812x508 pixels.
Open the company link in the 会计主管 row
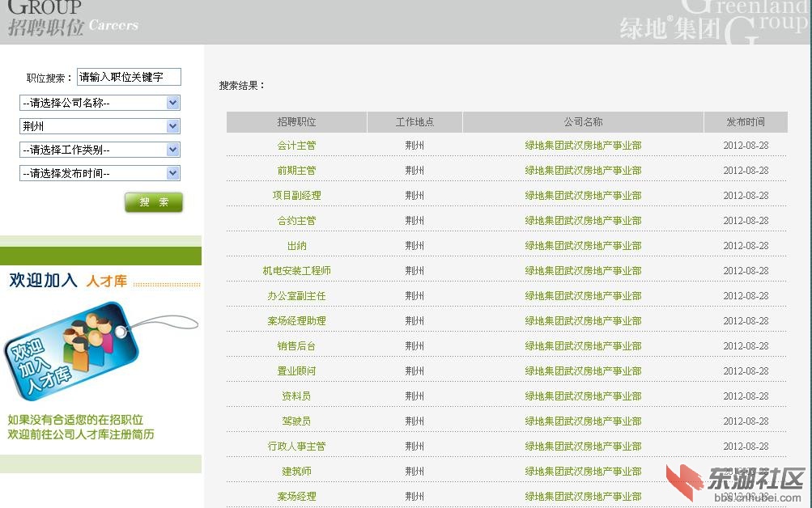[583, 146]
